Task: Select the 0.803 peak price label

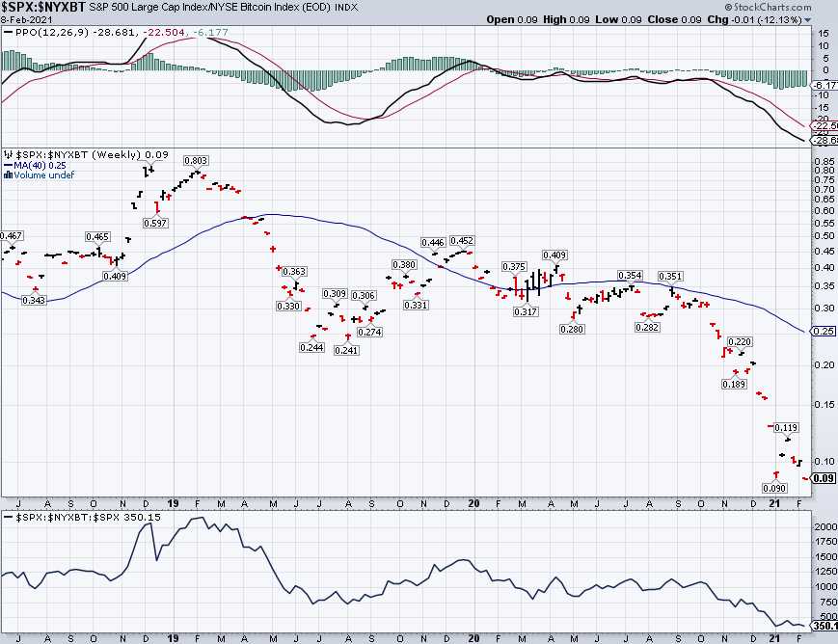Action: pos(196,160)
